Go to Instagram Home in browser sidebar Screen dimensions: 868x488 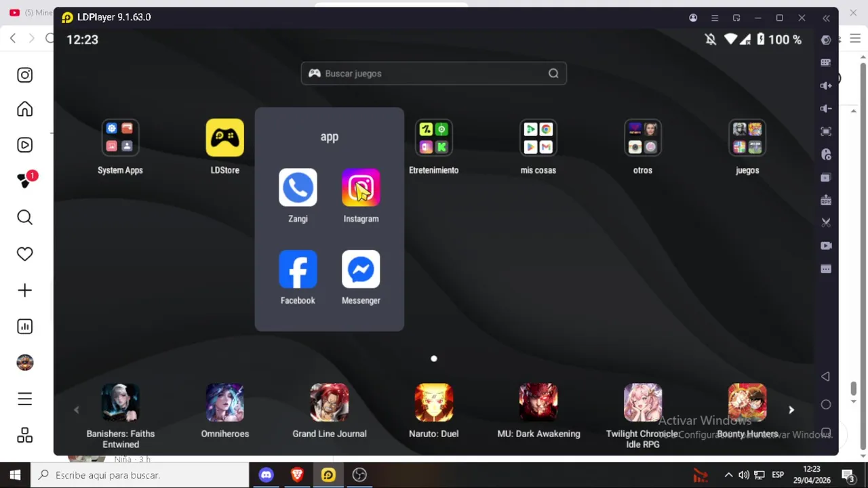pos(25,108)
